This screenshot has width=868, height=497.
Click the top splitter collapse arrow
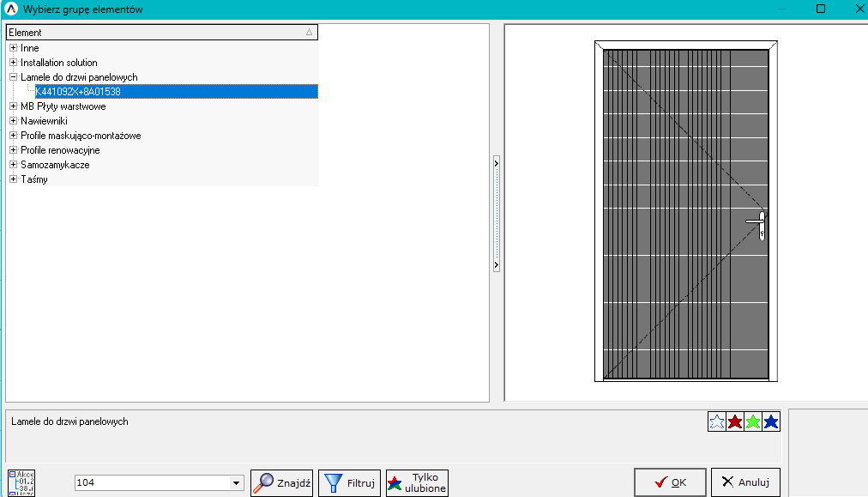tap(496, 162)
